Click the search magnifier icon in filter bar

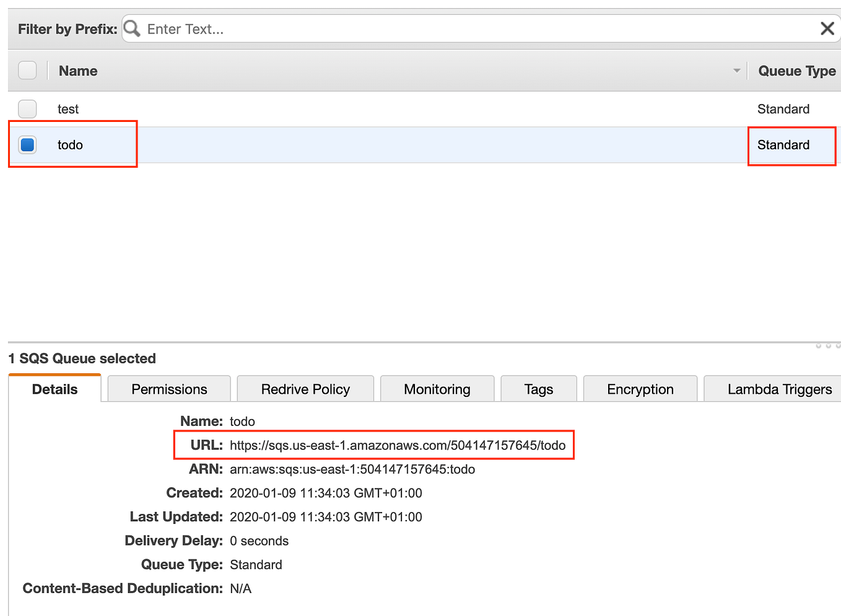(131, 28)
